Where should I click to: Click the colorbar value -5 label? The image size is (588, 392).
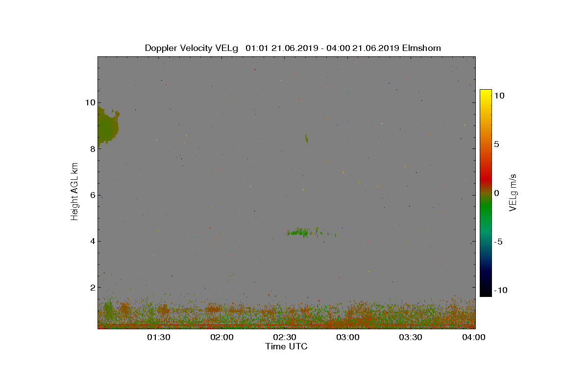(x=498, y=242)
